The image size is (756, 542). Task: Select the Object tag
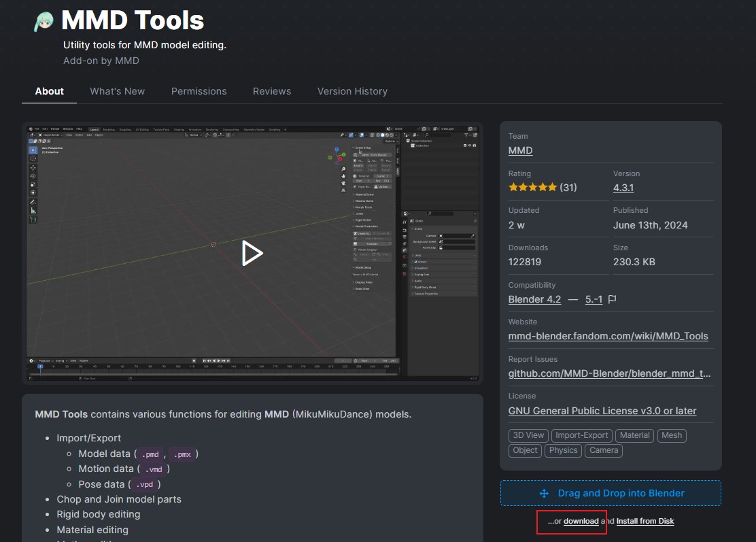pos(525,450)
